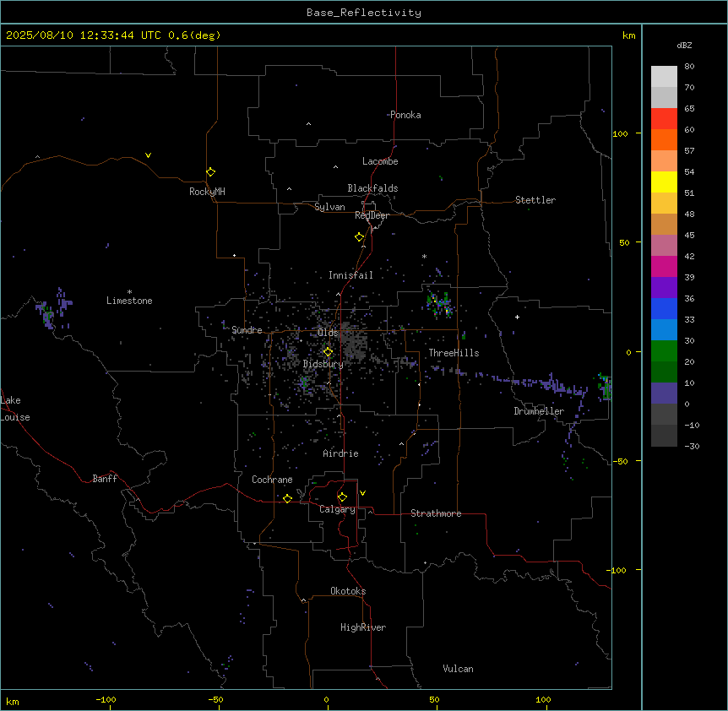Click the Stettler city label
This screenshot has height=711, width=728.
535,200
